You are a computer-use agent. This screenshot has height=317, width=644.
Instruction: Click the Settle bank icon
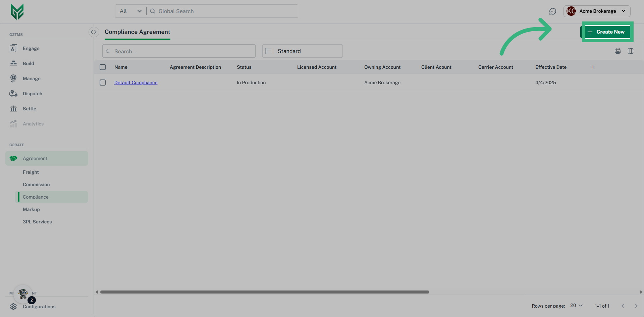(13, 109)
